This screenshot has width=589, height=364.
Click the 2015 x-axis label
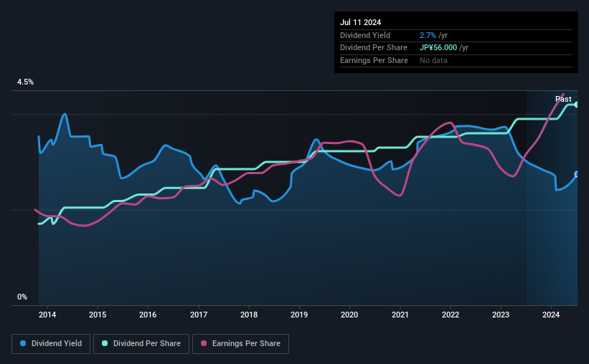point(98,315)
